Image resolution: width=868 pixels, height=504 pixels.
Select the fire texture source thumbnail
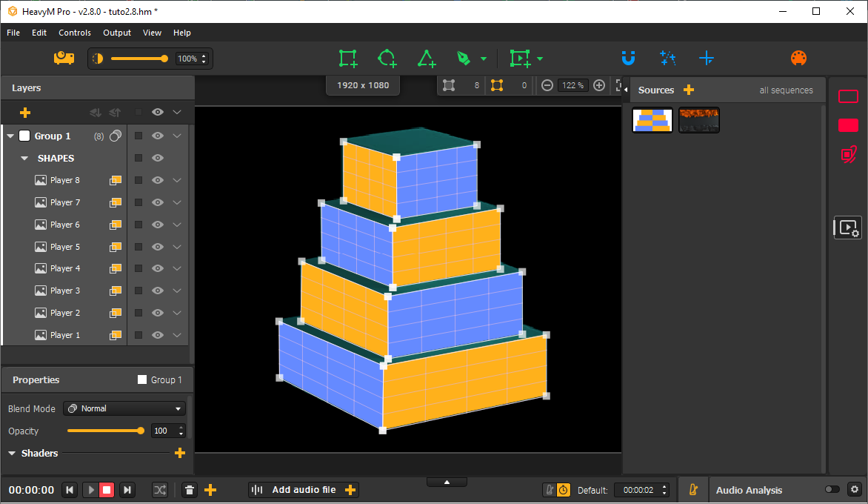pos(698,119)
